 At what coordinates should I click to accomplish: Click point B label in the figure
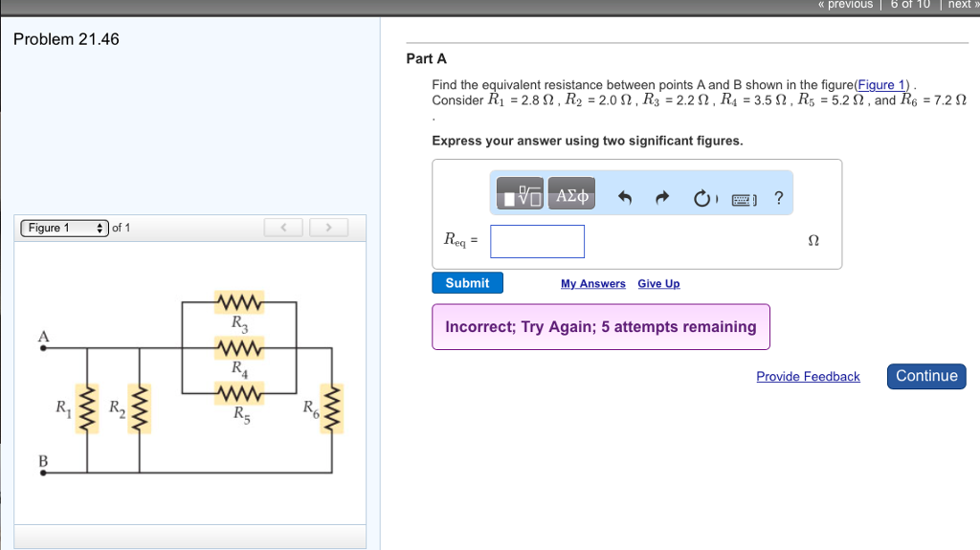pyautogui.click(x=43, y=461)
